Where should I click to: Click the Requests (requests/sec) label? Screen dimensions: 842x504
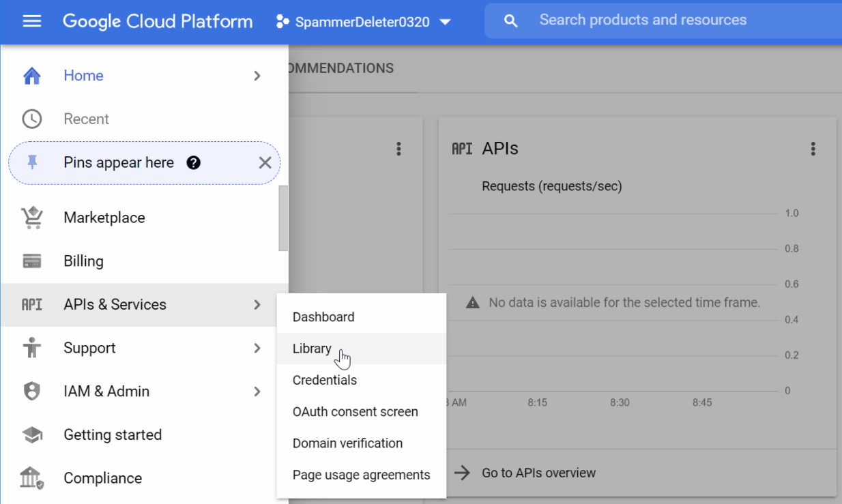(552, 186)
